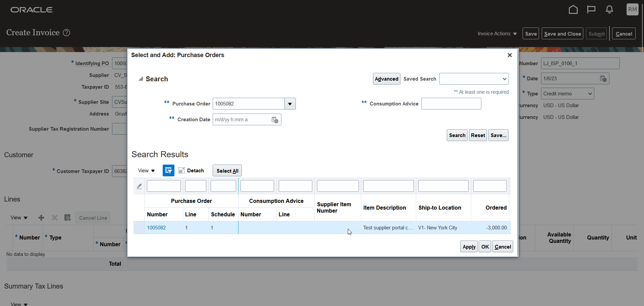Click the Ship-to Location filter field
644x306 pixels.
[x=443, y=186]
